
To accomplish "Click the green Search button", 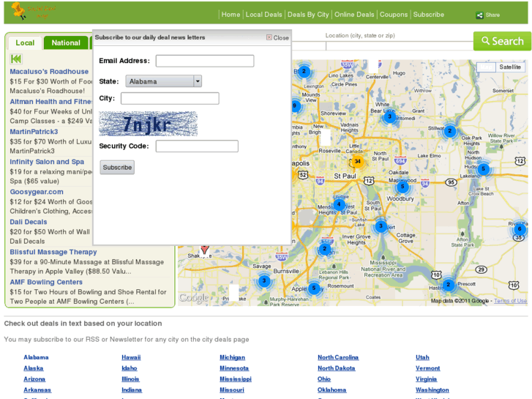I will click(502, 42).
